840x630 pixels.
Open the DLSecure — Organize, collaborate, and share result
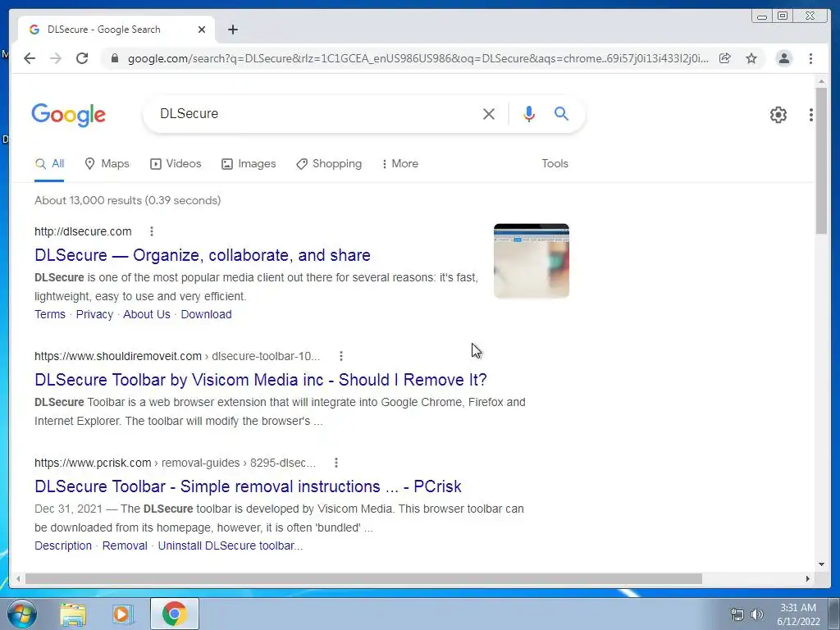(203, 255)
